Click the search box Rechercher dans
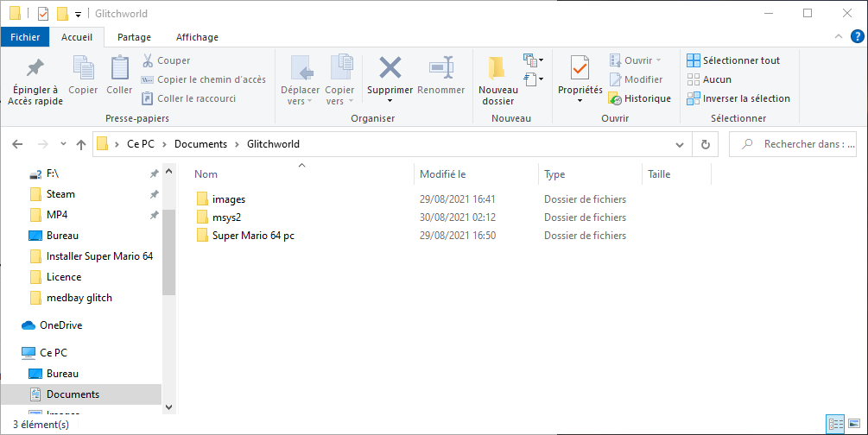 click(x=801, y=144)
